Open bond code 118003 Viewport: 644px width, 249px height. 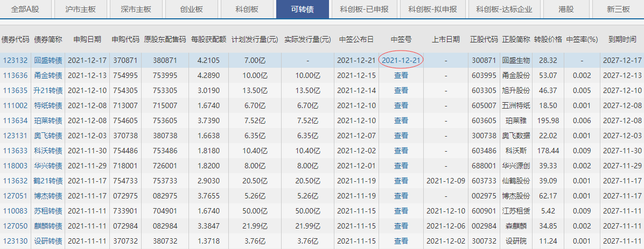pos(16,165)
